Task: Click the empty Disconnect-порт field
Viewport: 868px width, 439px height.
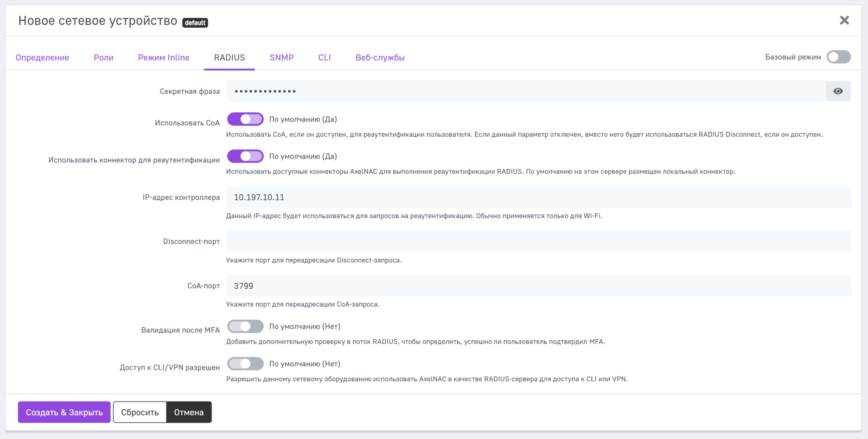Action: [538, 241]
